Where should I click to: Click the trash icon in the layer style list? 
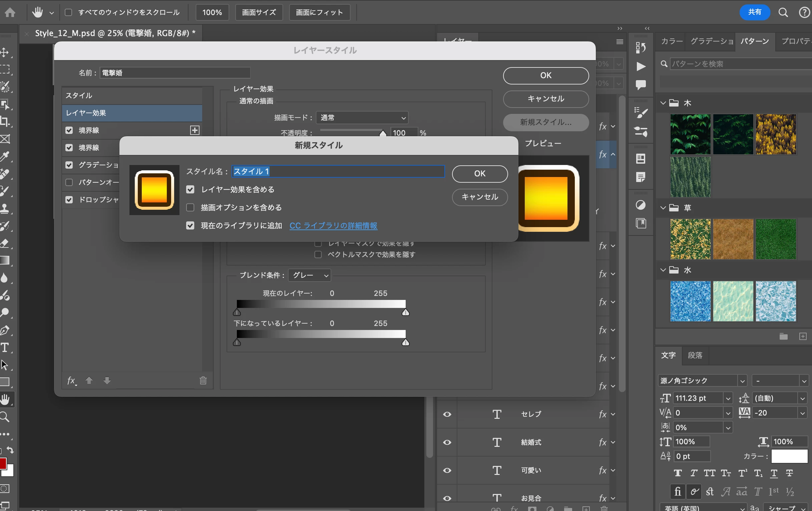coord(203,381)
